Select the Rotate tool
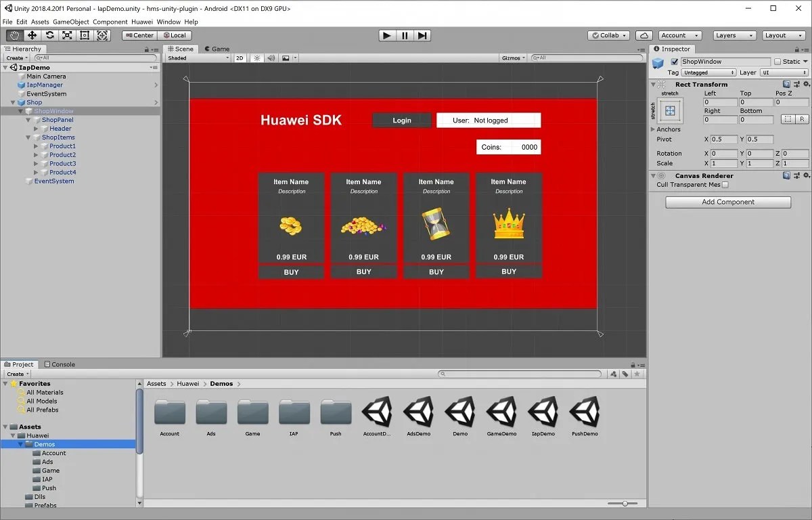The image size is (812, 520). click(49, 35)
